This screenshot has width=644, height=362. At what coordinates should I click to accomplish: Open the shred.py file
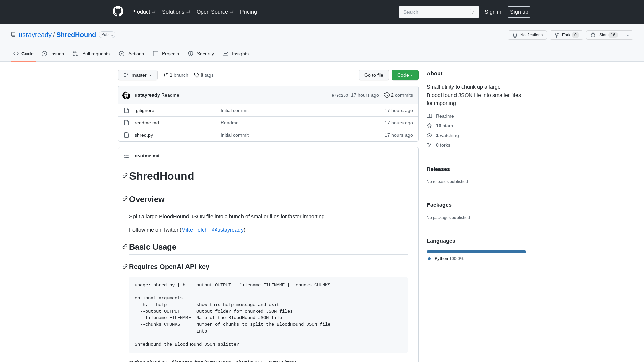tap(144, 135)
